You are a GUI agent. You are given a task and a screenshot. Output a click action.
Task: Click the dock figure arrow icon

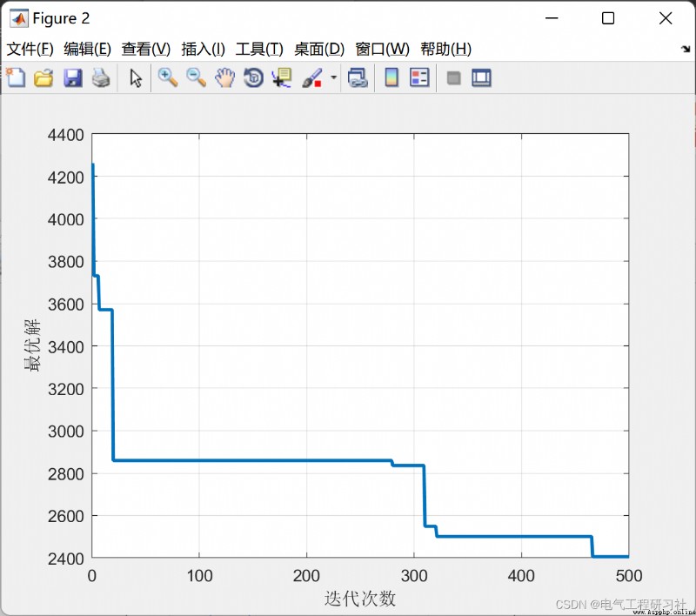click(x=686, y=49)
